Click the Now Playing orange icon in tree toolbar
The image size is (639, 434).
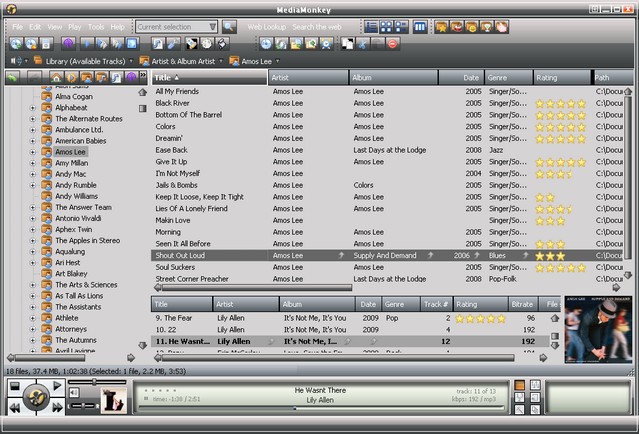(x=71, y=77)
